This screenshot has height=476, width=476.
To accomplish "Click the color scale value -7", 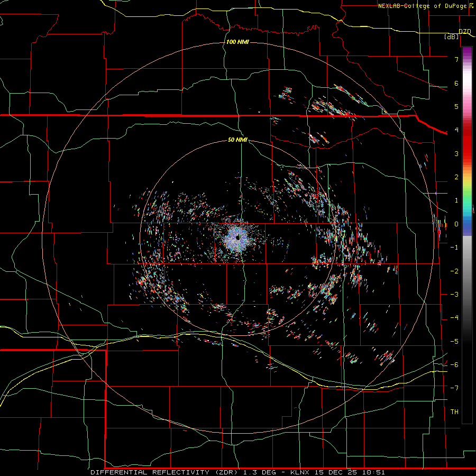I will pos(454,388).
